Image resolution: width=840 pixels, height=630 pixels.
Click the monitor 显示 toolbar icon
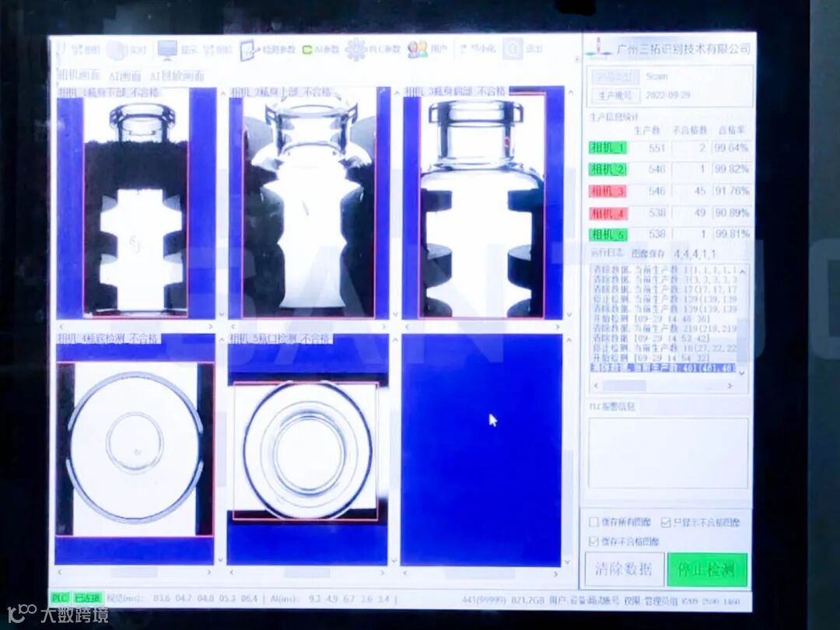coord(166,50)
